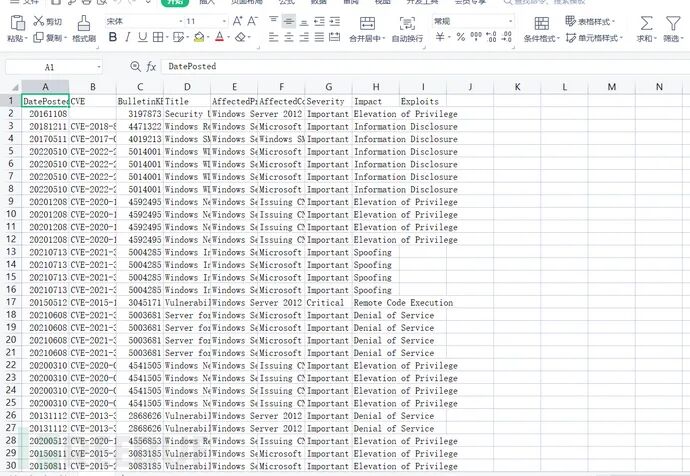Toggle middle vertical alignment
This screenshot has height=476, width=690.
289,21
